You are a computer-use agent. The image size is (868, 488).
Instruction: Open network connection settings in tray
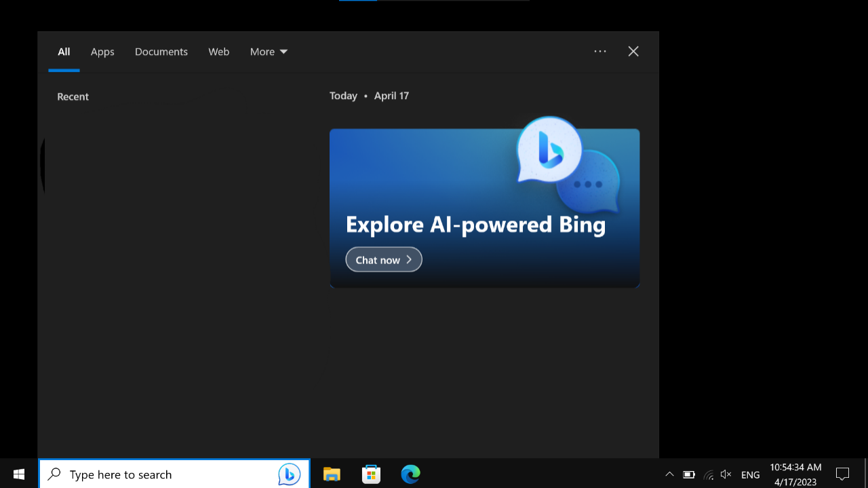pos(709,474)
